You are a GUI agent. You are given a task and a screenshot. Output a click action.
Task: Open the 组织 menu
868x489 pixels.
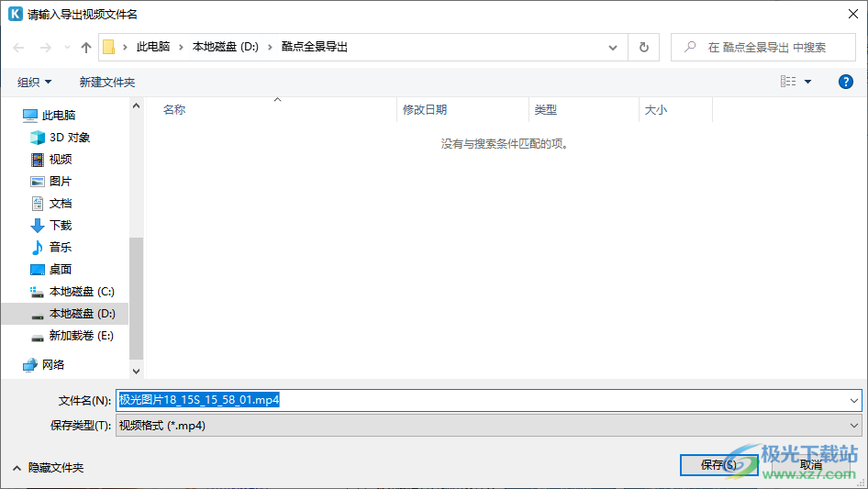tap(34, 82)
